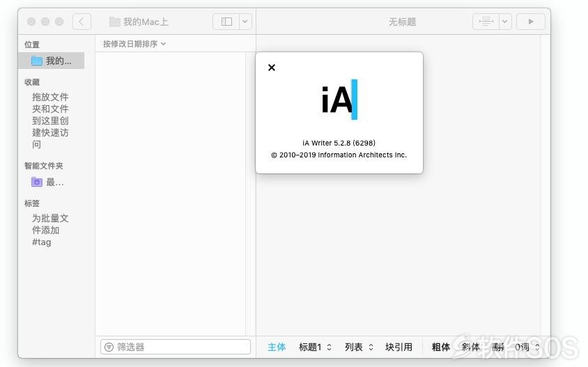
Task: Click the iA logo in about dialog
Action: tap(339, 100)
